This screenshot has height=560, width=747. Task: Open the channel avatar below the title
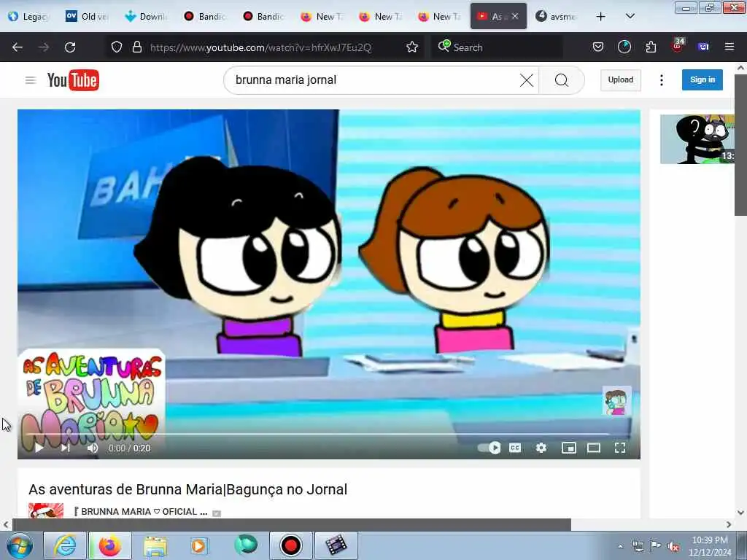[x=46, y=510]
